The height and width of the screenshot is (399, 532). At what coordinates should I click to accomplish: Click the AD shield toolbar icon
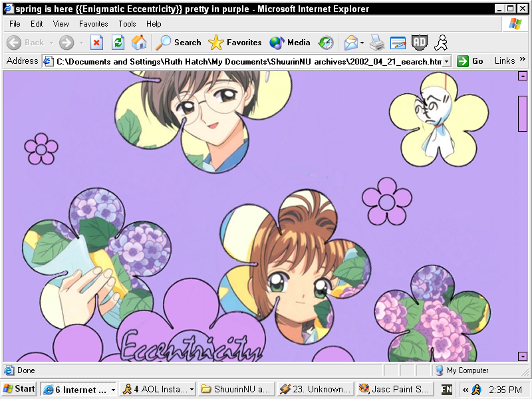click(x=420, y=43)
